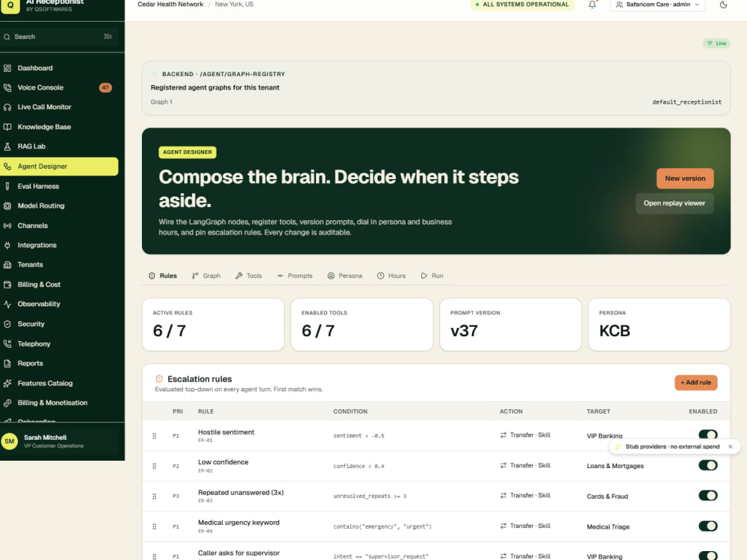This screenshot has height=560, width=747.
Task: Click drag handle for Low confidence rule
Action: pyautogui.click(x=155, y=466)
